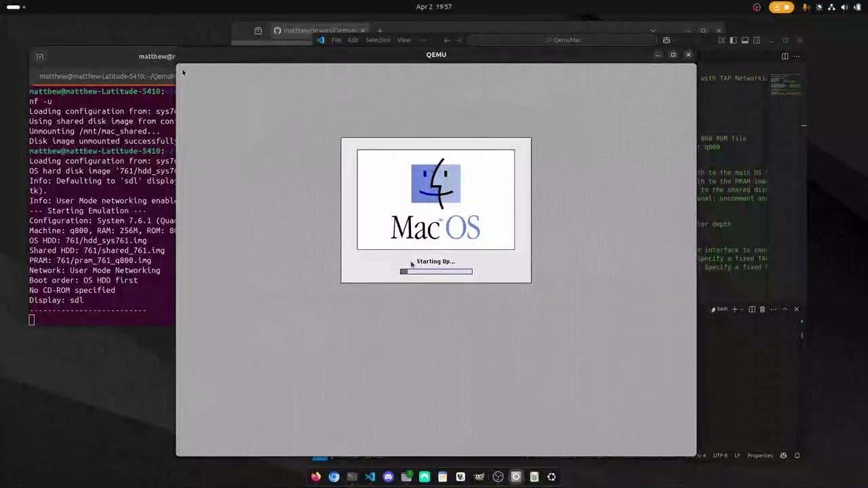Screen dimensions: 868x488
Task: Click the QEMU window title bar
Action: pos(436,54)
